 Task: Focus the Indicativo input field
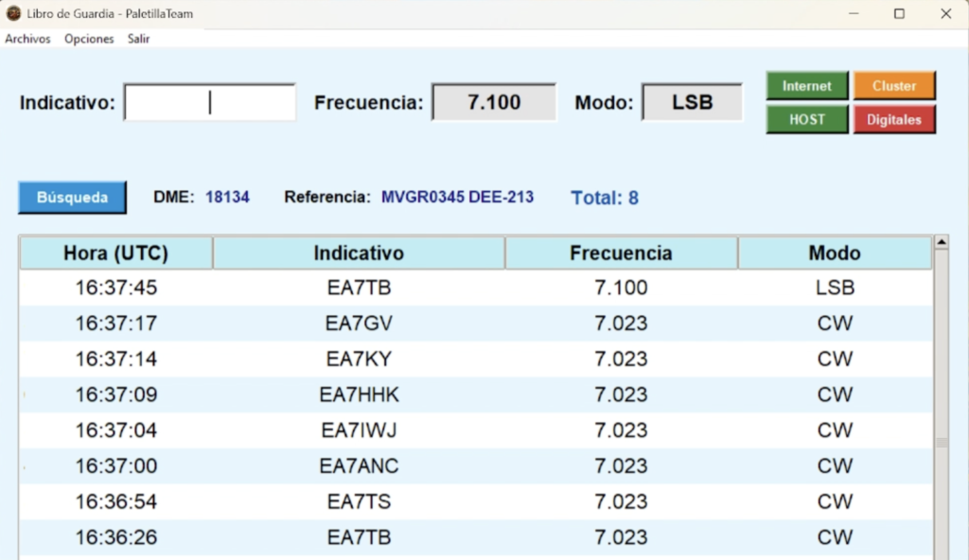[x=210, y=102]
